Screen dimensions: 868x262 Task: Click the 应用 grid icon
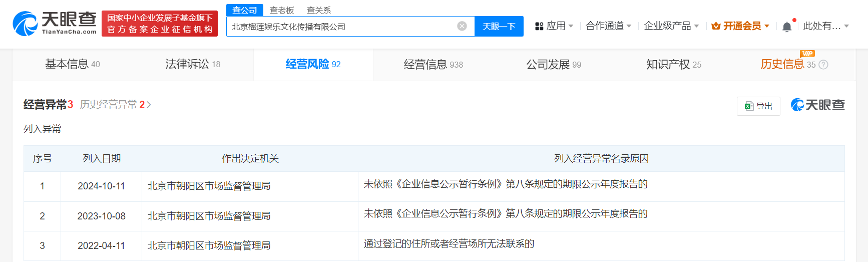(x=539, y=26)
